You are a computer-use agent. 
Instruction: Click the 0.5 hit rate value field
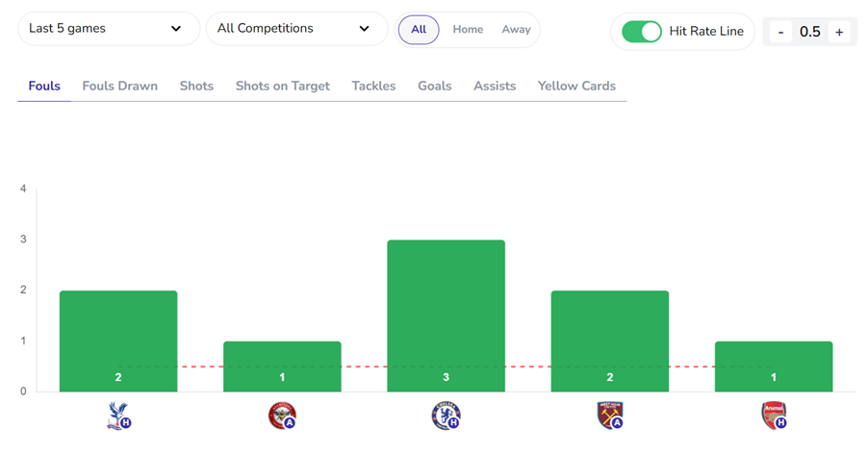809,32
